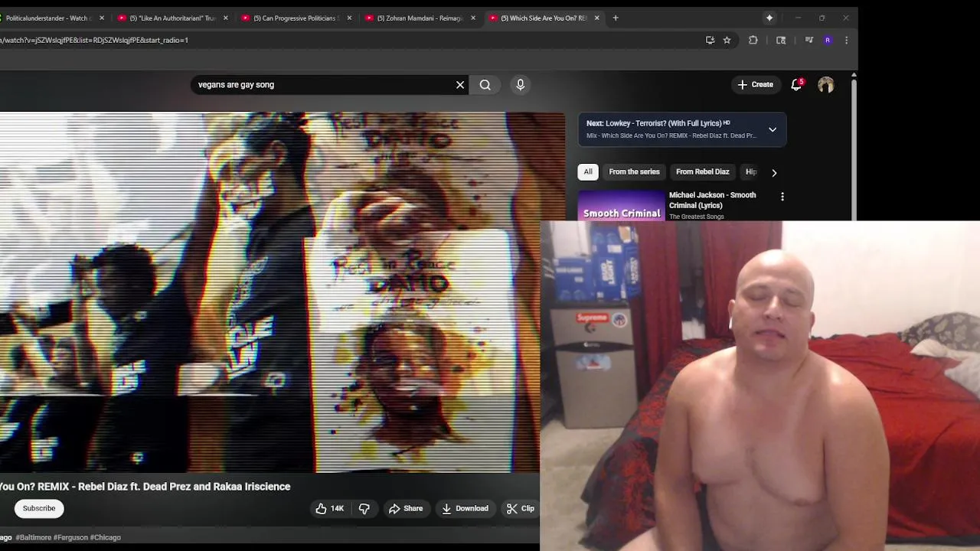Expand the Mix playlist panel chevron
The width and height of the screenshot is (980, 551).
point(773,129)
